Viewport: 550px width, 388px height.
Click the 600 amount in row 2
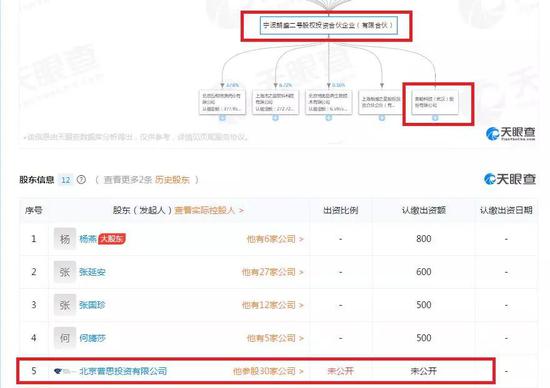coord(424,272)
